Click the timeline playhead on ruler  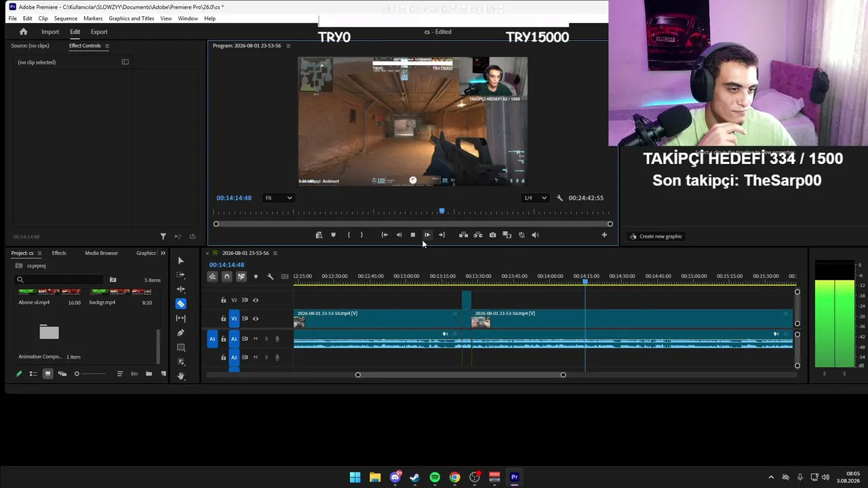[585, 281]
